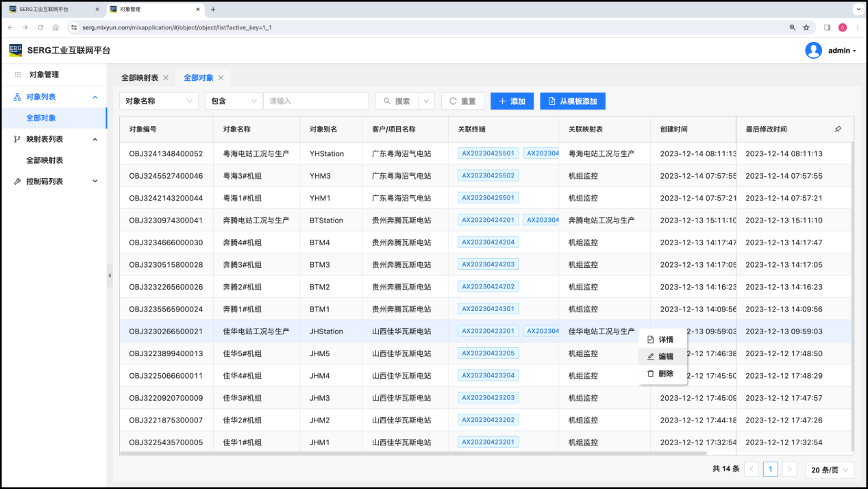The image size is (868, 489).
Task: Click the pin icon in 最后修改时间 column header
Action: (x=838, y=129)
